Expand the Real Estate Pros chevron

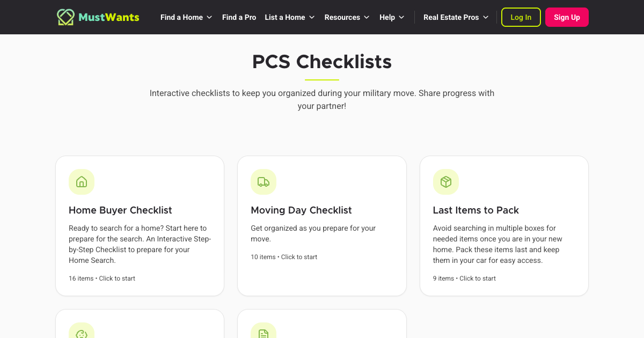point(486,17)
